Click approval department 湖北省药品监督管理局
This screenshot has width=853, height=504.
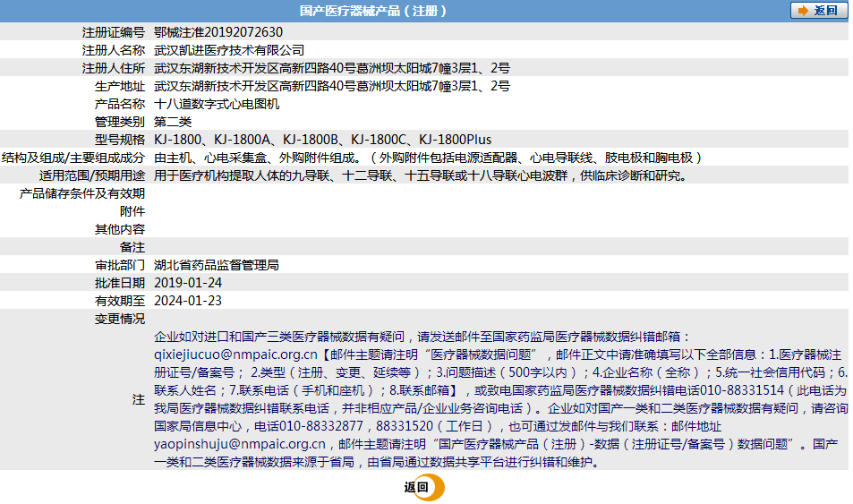[x=217, y=265]
